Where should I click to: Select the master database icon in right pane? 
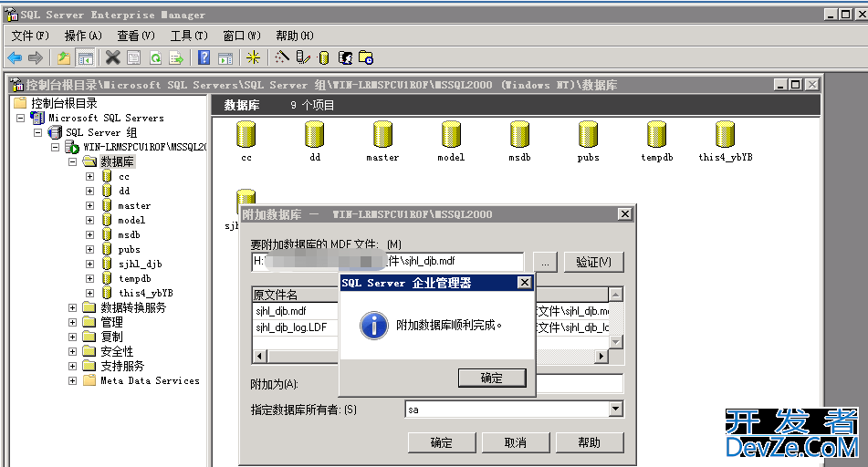coord(382,134)
